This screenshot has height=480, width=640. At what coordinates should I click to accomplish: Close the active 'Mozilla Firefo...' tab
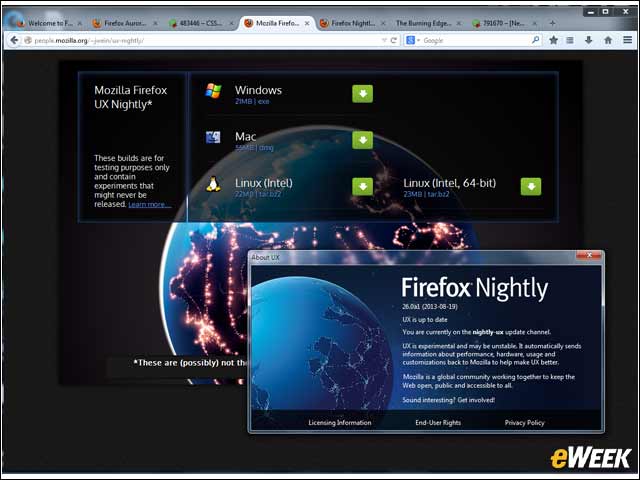pyautogui.click(x=307, y=24)
